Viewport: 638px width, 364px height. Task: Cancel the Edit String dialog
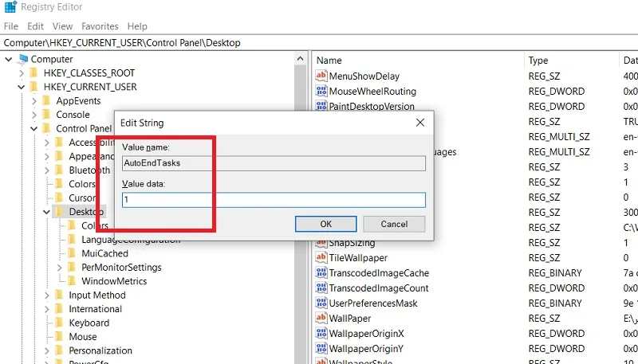click(x=394, y=224)
